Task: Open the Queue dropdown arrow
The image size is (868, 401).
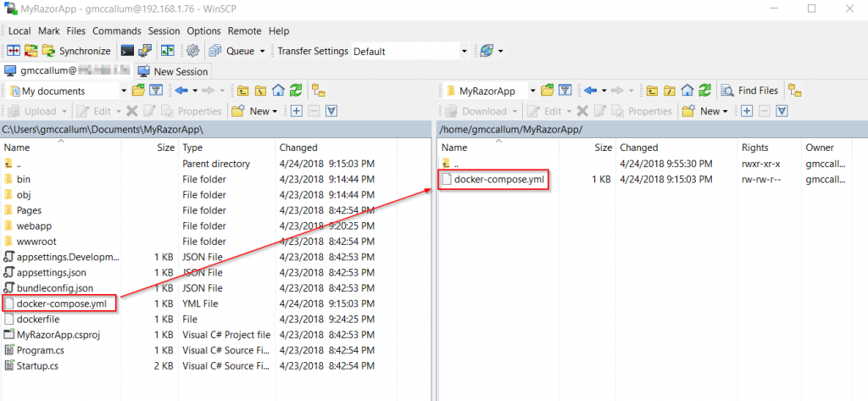Action: click(263, 51)
